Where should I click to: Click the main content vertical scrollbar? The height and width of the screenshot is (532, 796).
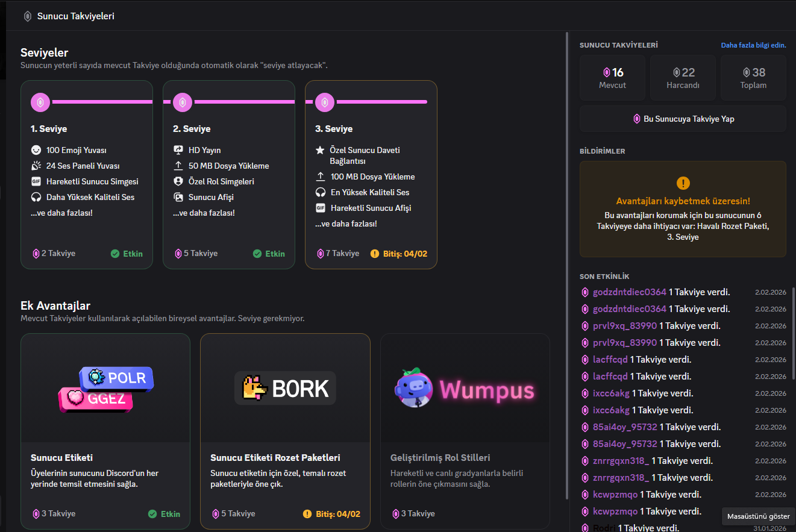pos(567,265)
